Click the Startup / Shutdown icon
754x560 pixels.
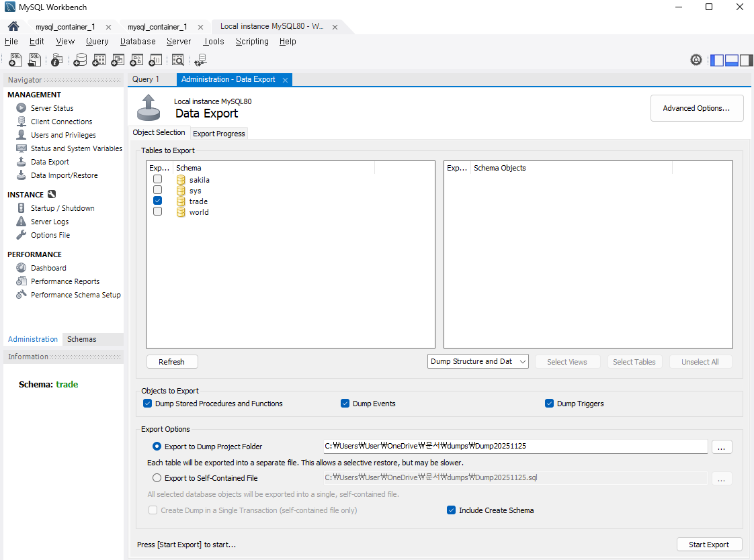(21, 208)
